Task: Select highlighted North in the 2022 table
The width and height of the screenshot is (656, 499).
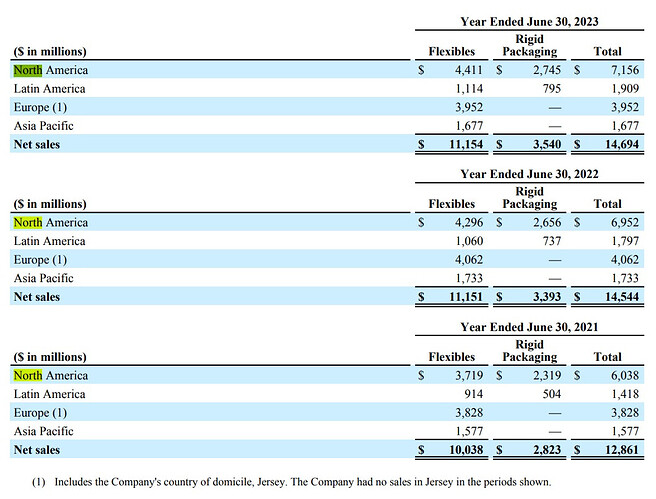Action: tap(28, 223)
